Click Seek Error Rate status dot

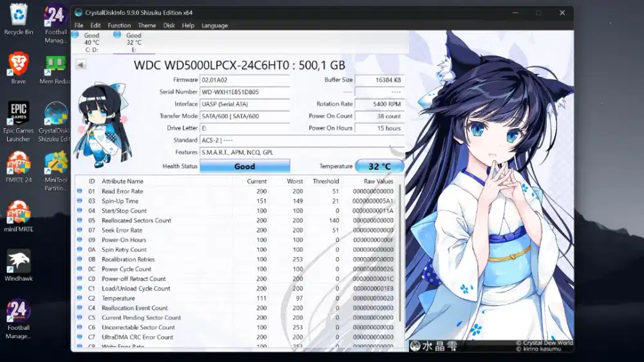[x=79, y=230]
